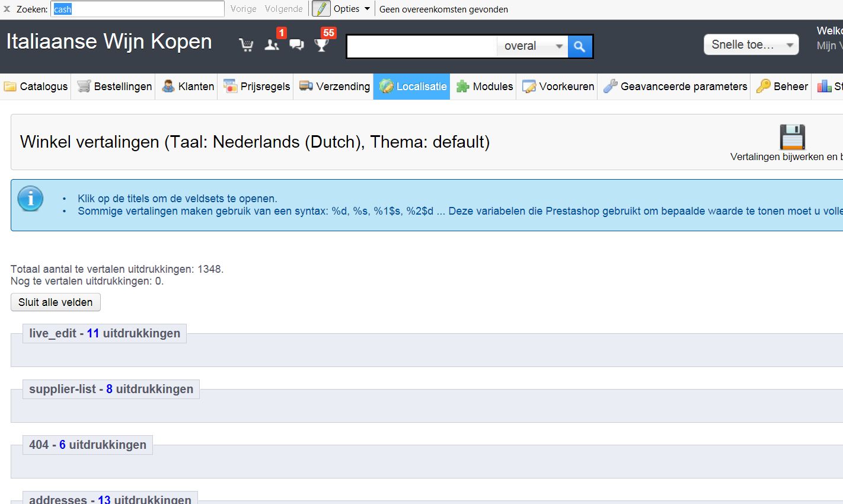Open the Voorkeuren menu tab
The width and height of the screenshot is (843, 504).
pos(558,87)
